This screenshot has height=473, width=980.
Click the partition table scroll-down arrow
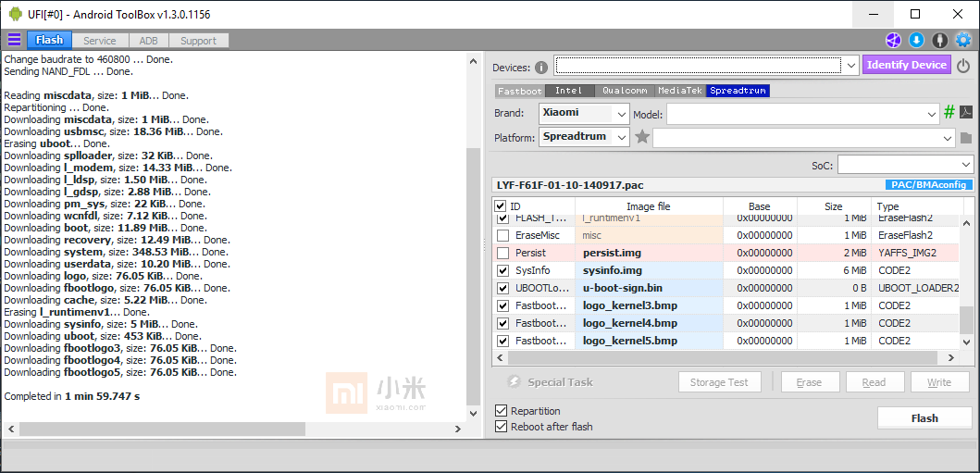coord(966,342)
